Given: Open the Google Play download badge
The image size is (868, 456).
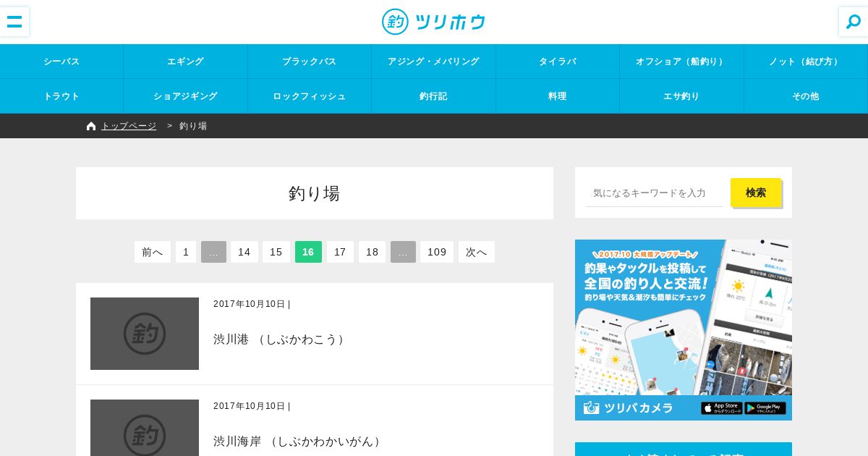Looking at the screenshot, I should point(765,408).
